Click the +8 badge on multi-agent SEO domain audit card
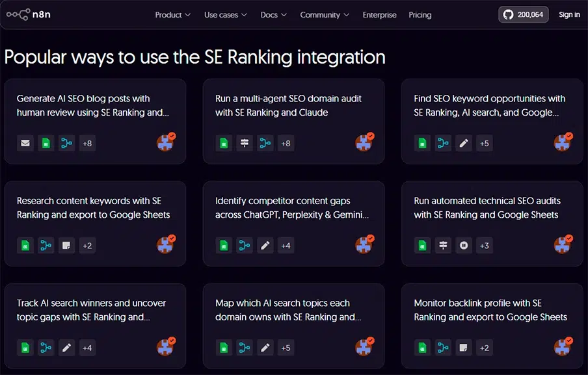Screen dimensions: 588x375 286,143
